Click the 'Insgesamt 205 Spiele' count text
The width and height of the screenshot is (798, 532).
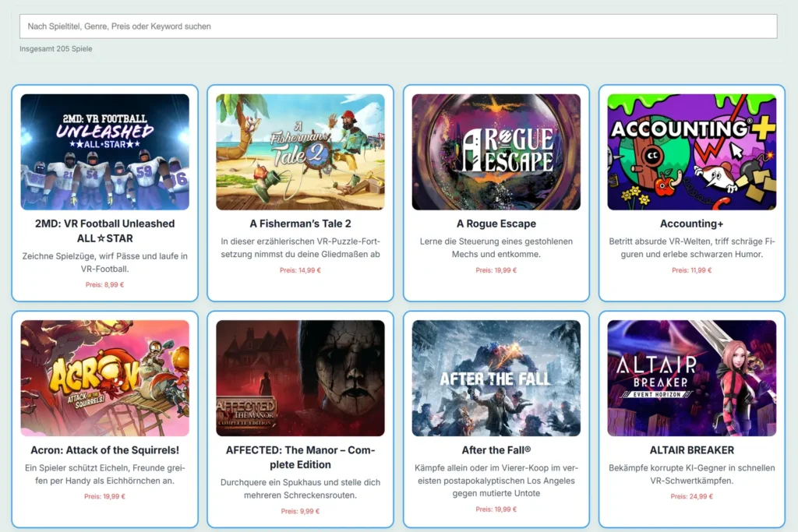pos(56,49)
